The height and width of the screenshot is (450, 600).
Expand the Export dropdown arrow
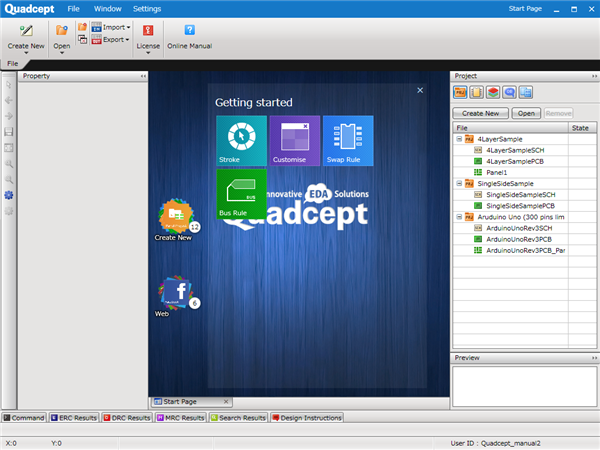(127, 39)
